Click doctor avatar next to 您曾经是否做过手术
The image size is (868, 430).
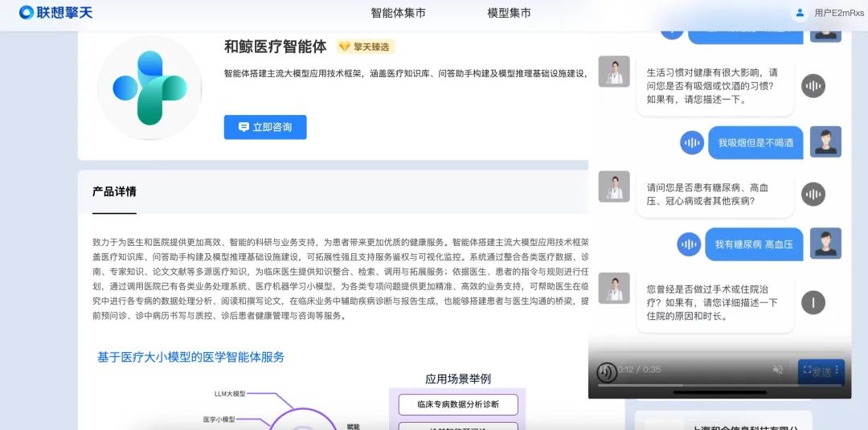click(x=614, y=288)
